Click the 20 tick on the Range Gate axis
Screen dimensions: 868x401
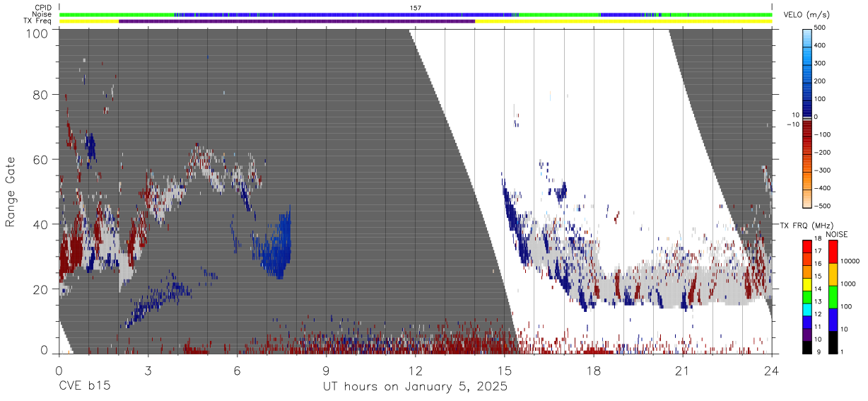(x=41, y=289)
